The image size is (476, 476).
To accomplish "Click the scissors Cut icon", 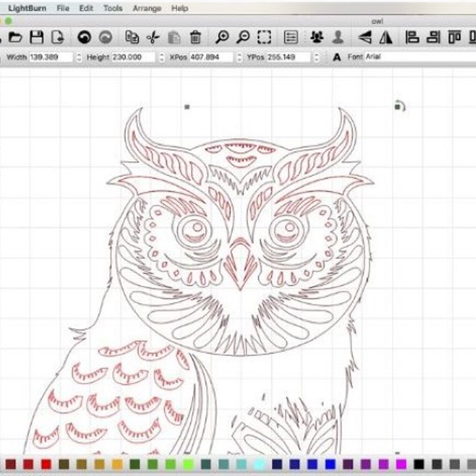I will click(x=152, y=37).
